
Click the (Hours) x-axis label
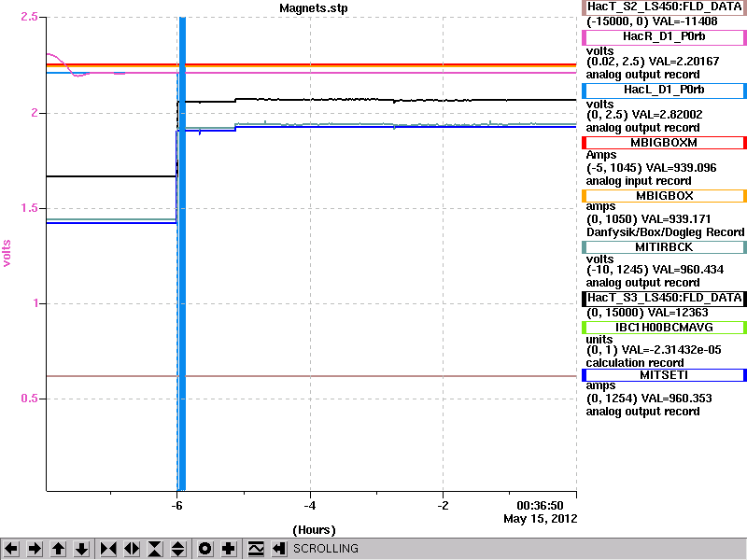click(x=314, y=530)
